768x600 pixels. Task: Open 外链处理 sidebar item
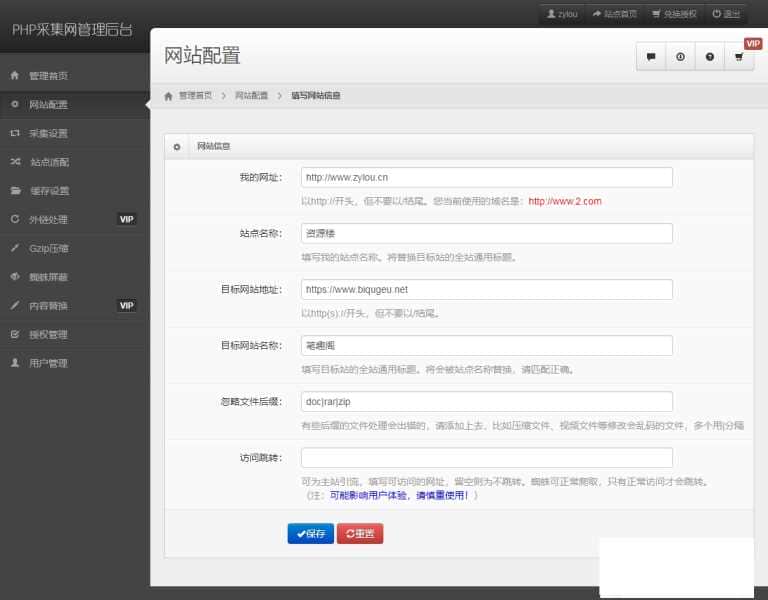click(74, 219)
